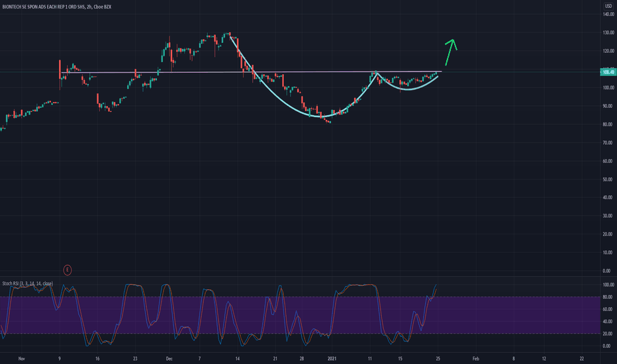Click the 28 date on time axis
Screen dimensions: 617x364
coord(302,359)
